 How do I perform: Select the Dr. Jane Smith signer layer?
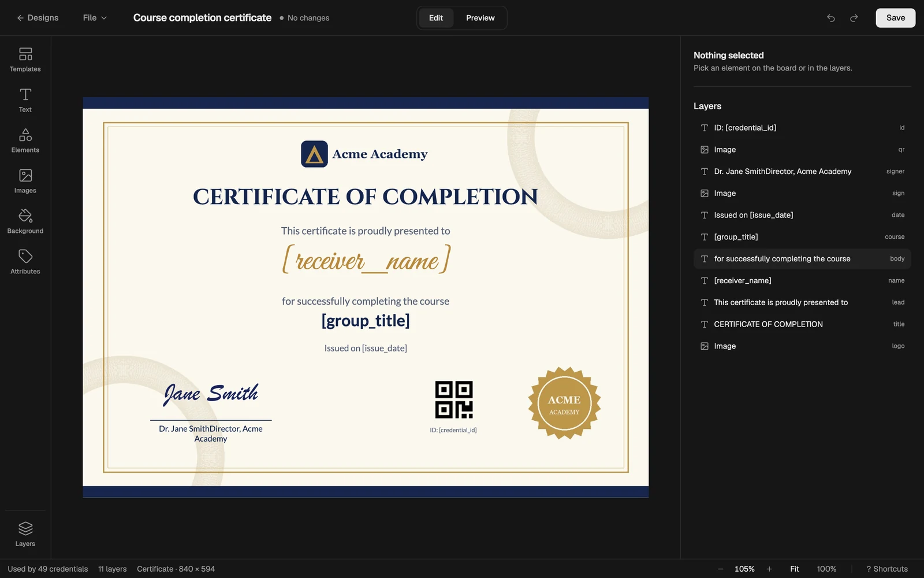[802, 172]
